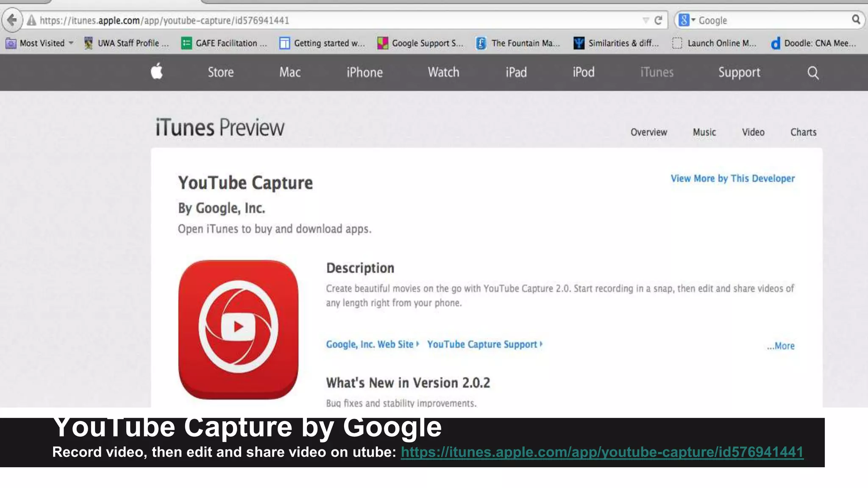Open the Google, Inc. Web Site link
Viewport: 868px width, 488px height.
pos(372,344)
